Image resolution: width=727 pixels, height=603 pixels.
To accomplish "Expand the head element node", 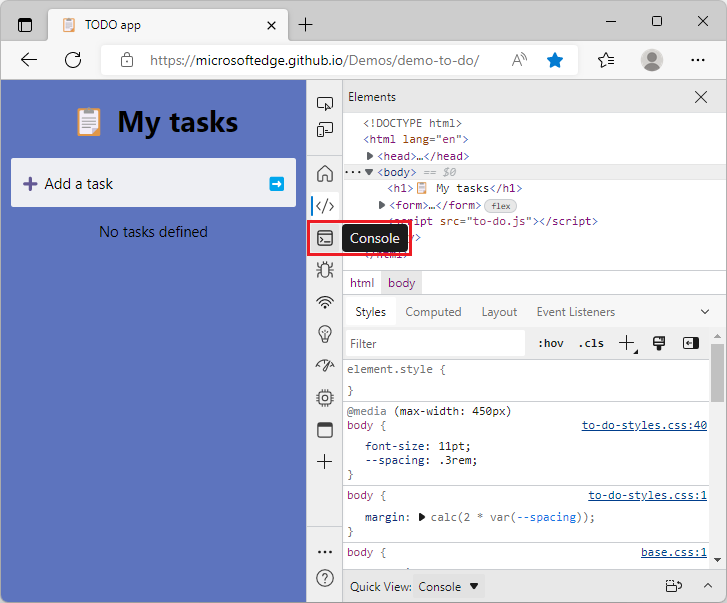I will (x=370, y=156).
